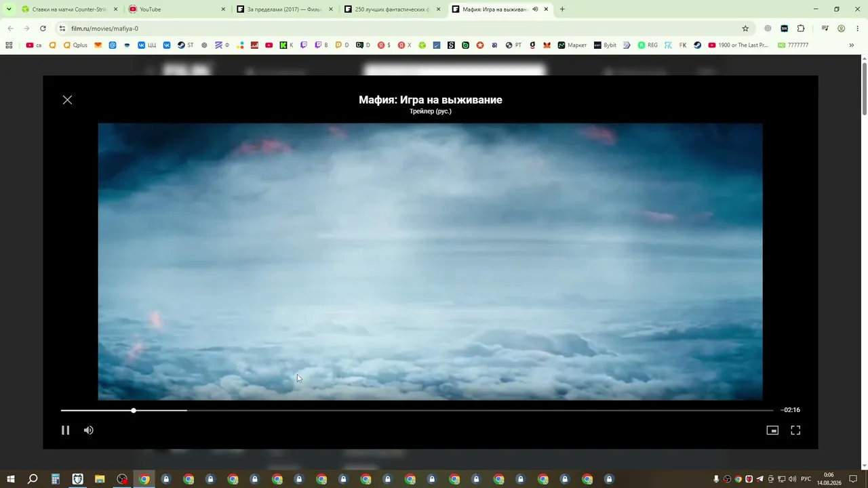Pause the trailer playback
Viewport: 868px width, 488px height.
click(x=65, y=430)
